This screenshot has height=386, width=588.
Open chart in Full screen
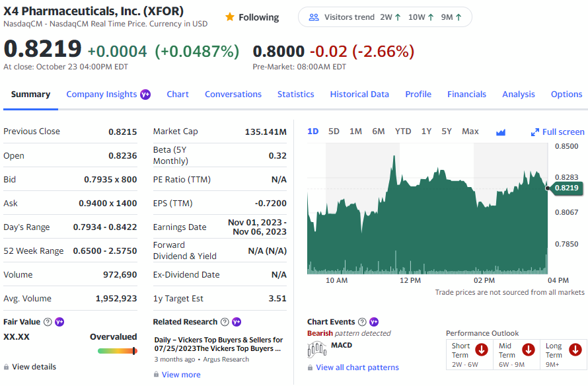point(558,132)
